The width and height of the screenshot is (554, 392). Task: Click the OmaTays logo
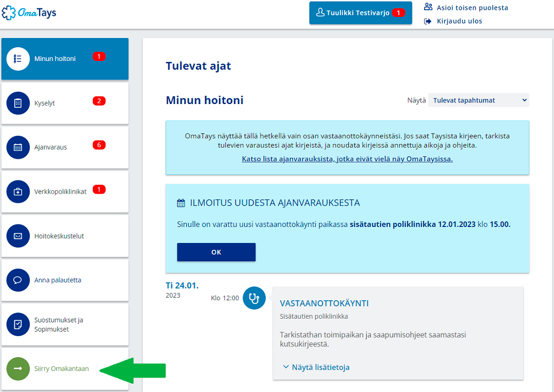(x=29, y=13)
